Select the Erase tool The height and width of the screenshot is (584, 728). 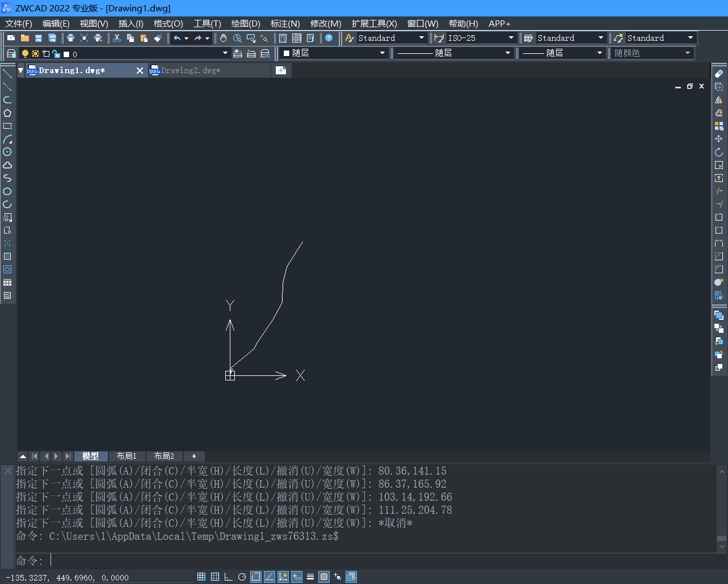(719, 74)
